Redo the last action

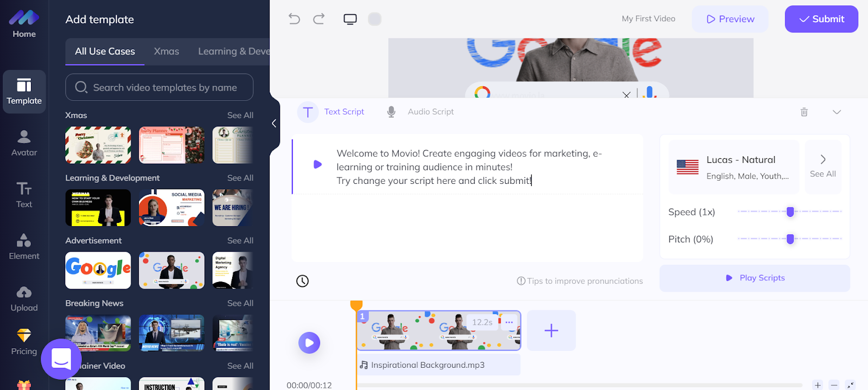pos(319,19)
